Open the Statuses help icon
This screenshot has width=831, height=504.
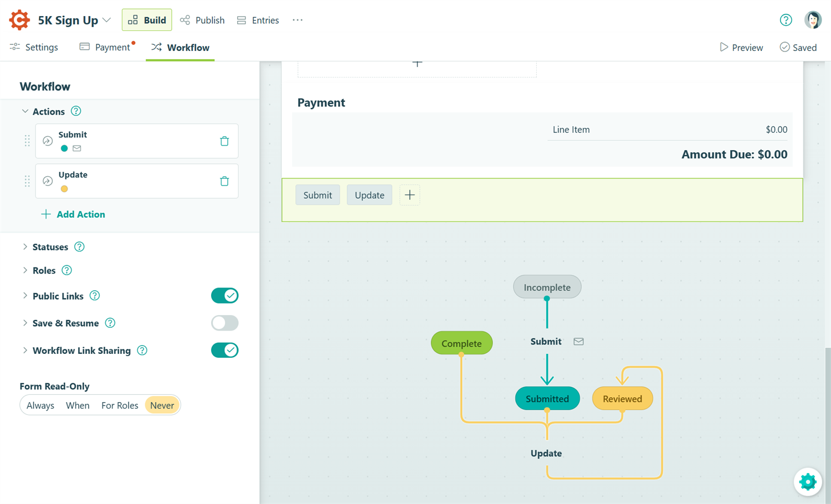point(79,247)
